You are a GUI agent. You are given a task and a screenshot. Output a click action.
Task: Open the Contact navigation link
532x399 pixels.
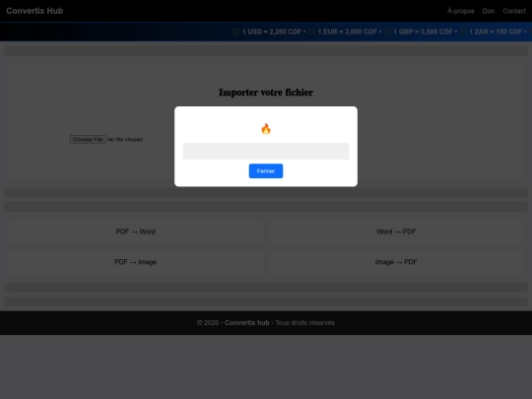click(x=514, y=11)
